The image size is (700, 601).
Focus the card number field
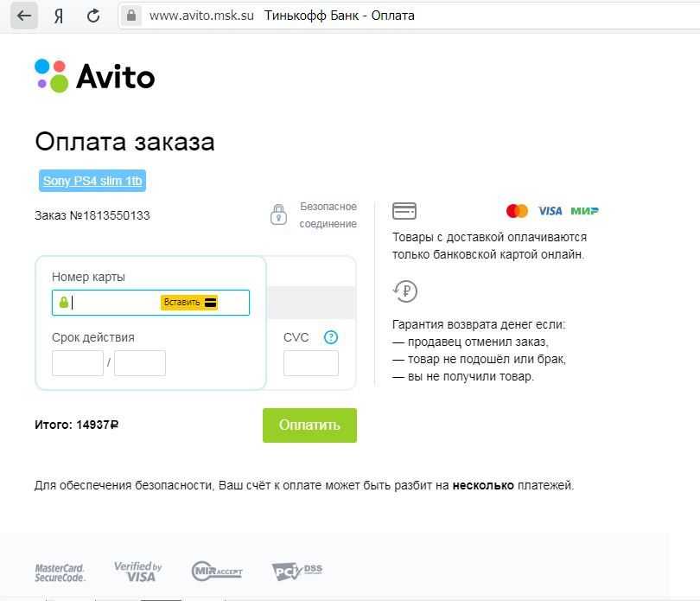150,303
